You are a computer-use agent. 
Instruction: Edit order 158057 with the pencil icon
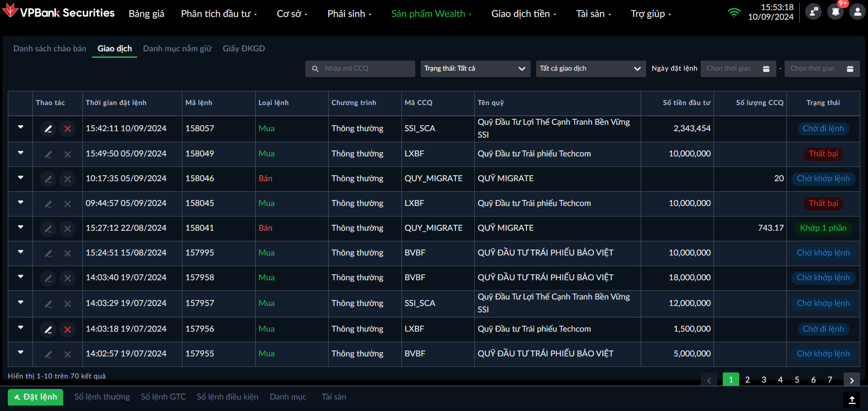48,129
